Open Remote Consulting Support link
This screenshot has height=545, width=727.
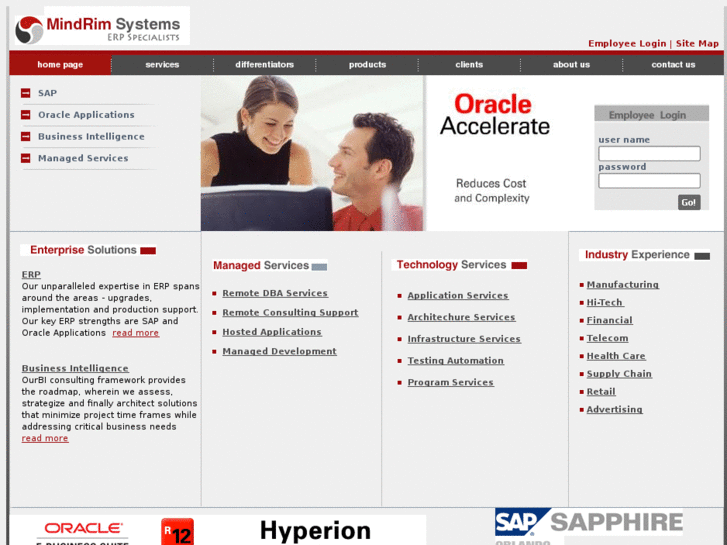[290, 313]
